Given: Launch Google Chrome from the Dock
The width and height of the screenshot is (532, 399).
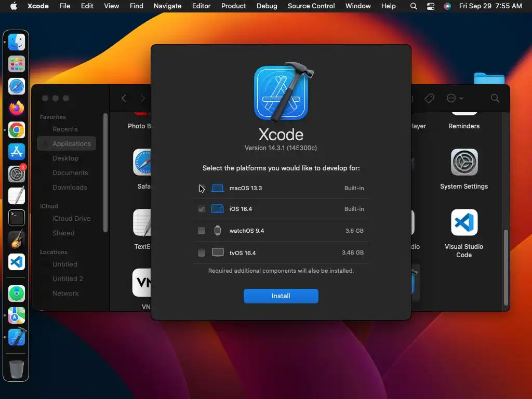Looking at the screenshot, I should [x=16, y=130].
